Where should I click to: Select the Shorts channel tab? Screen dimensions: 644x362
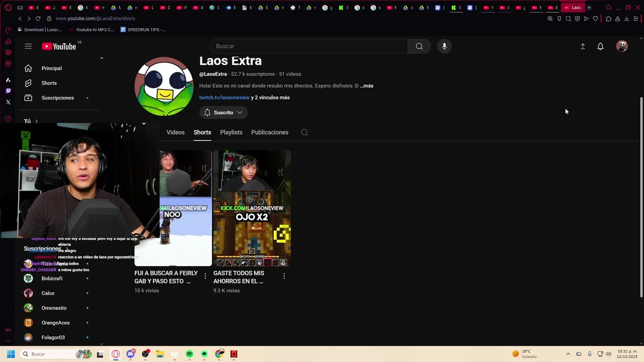[x=202, y=132]
